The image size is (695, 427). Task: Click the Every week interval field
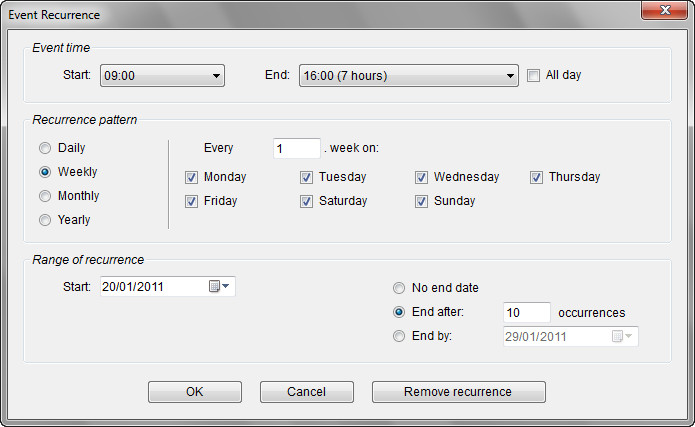(x=296, y=148)
